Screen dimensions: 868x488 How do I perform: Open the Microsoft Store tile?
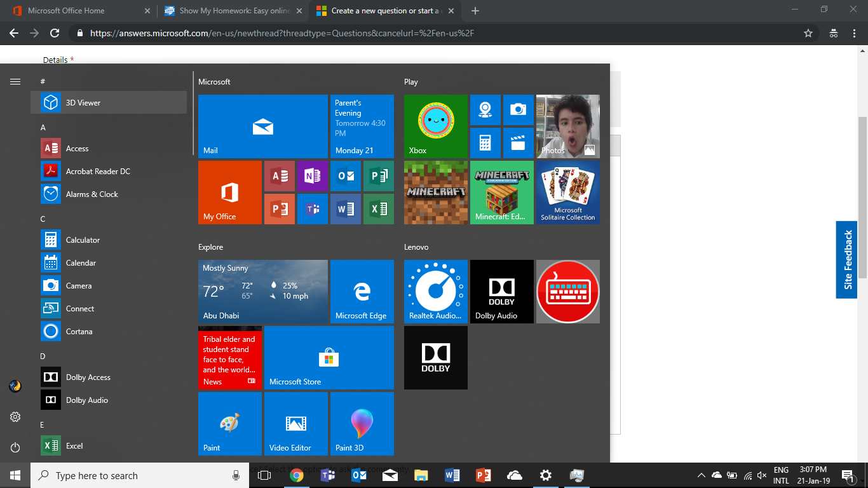329,358
